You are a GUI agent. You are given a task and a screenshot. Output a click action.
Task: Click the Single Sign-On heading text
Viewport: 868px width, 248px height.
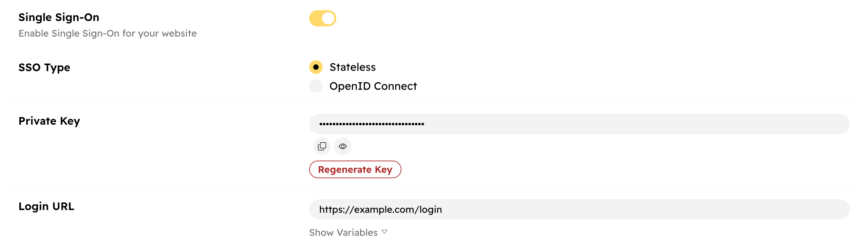[59, 17]
